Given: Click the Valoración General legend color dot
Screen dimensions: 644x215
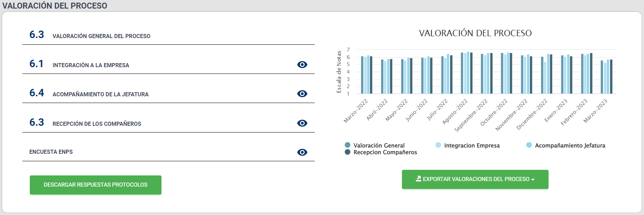Looking at the screenshot, I should pos(348,145).
